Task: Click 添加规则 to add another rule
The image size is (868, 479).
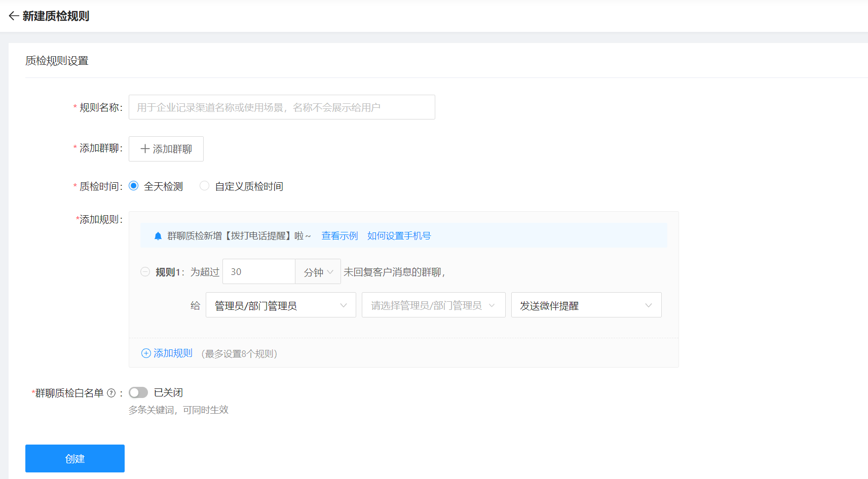Action: (x=167, y=353)
